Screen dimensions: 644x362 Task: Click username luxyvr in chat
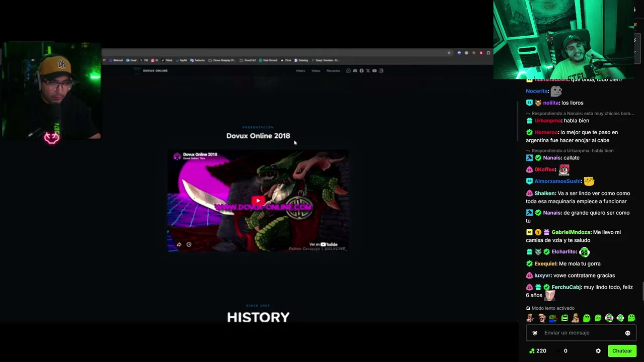tap(542, 275)
